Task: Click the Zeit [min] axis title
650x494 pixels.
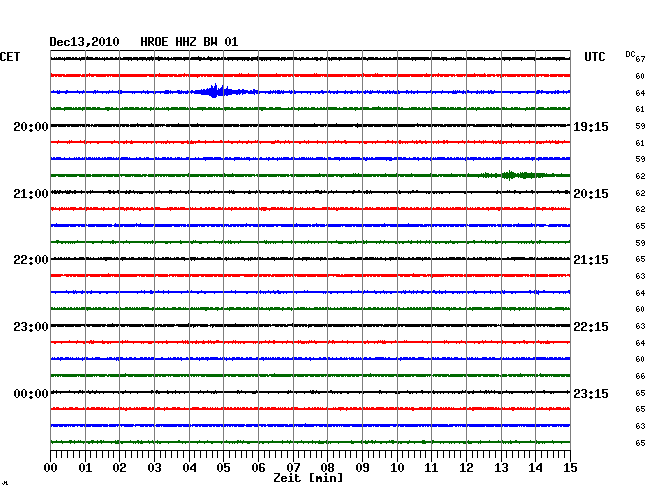Action: [308, 478]
